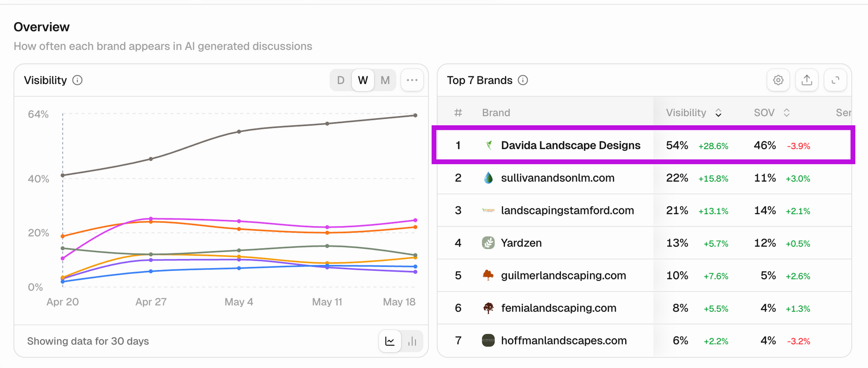The image size is (868, 368).
Task: Click sullivanandsonlm.com water drop logo
Action: tap(488, 178)
